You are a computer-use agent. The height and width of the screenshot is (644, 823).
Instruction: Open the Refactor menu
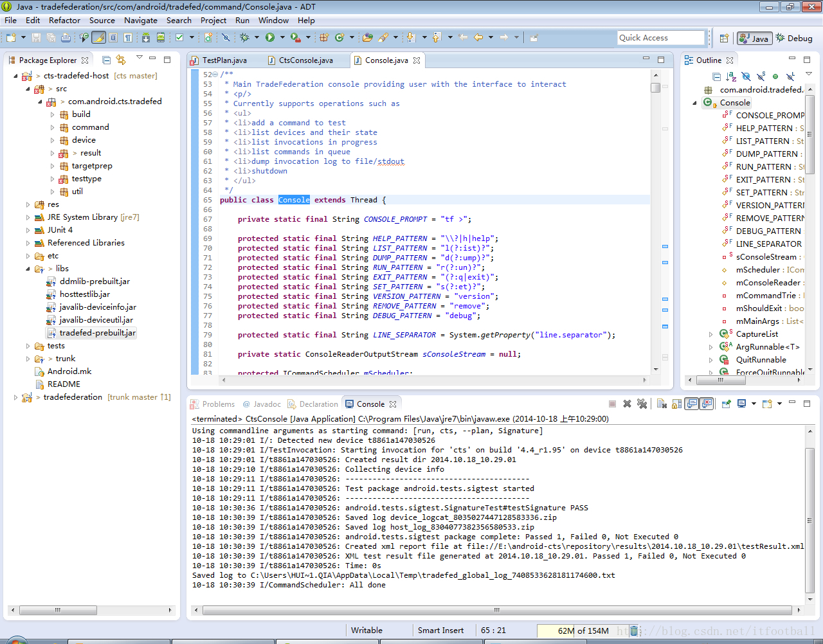coord(64,20)
